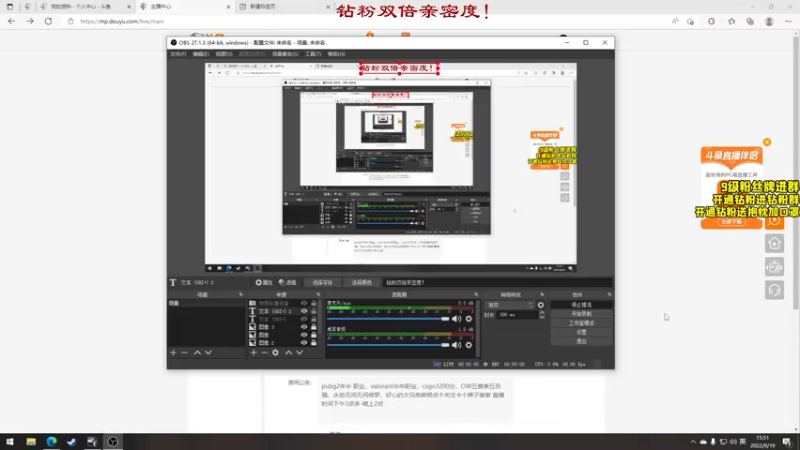Viewport: 800px width, 450px height.
Task: Add a new source with plus icon
Action: click(254, 353)
